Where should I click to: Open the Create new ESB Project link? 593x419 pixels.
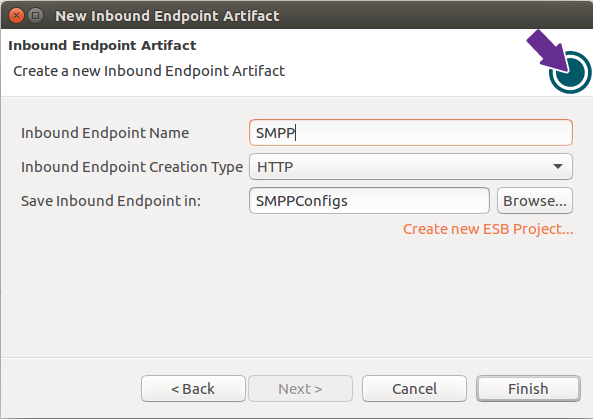(x=488, y=229)
